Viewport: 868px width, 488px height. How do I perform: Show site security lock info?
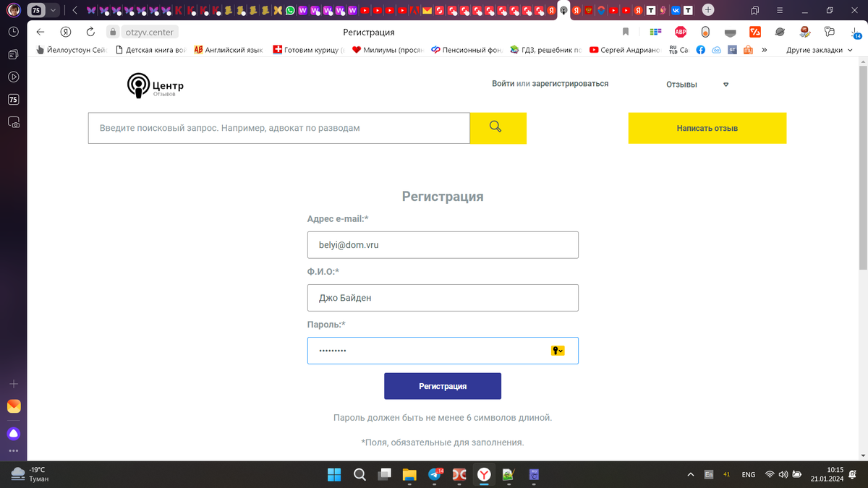click(x=113, y=32)
